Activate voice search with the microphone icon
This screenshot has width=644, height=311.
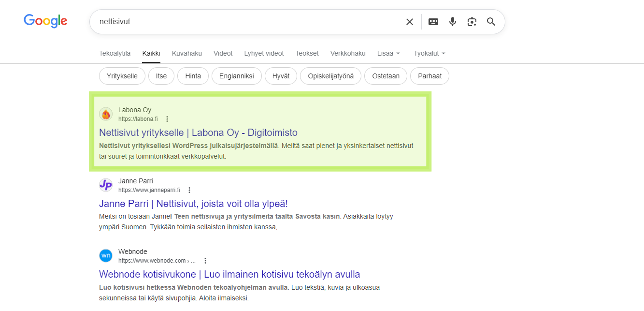pyautogui.click(x=452, y=21)
